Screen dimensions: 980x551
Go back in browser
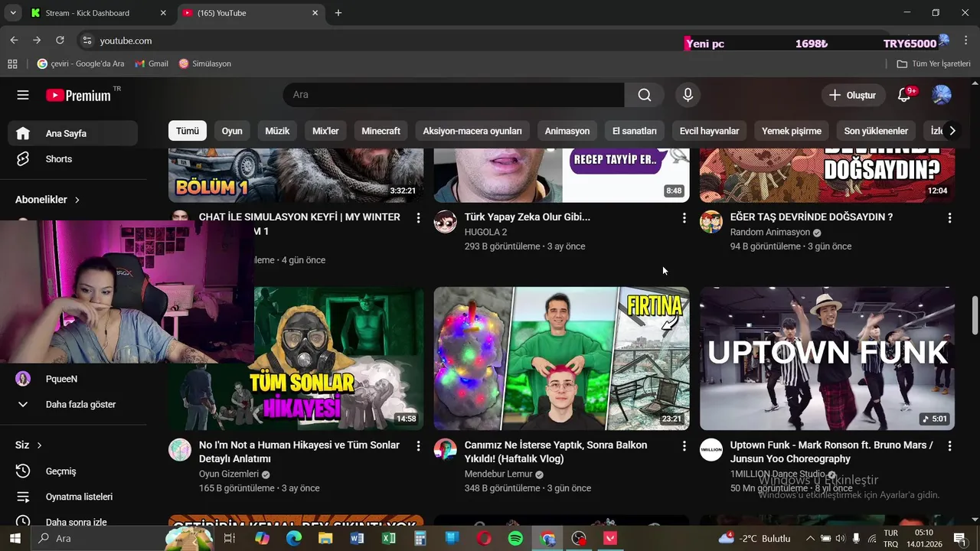pyautogui.click(x=14, y=41)
